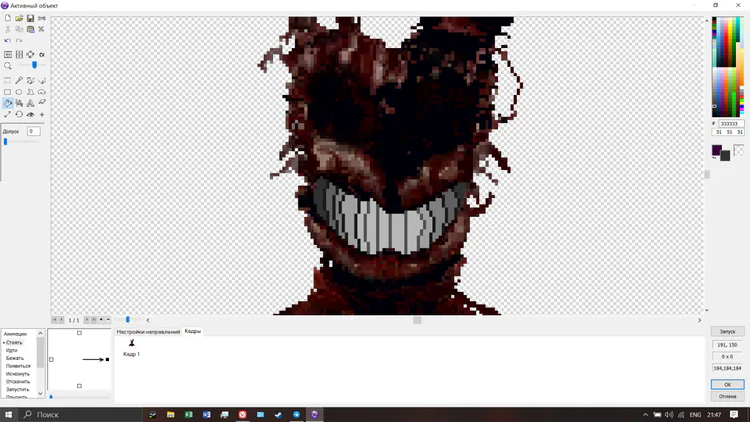The width and height of the screenshot is (750, 422).
Task: Select the upward direction box
Action: pos(79,333)
